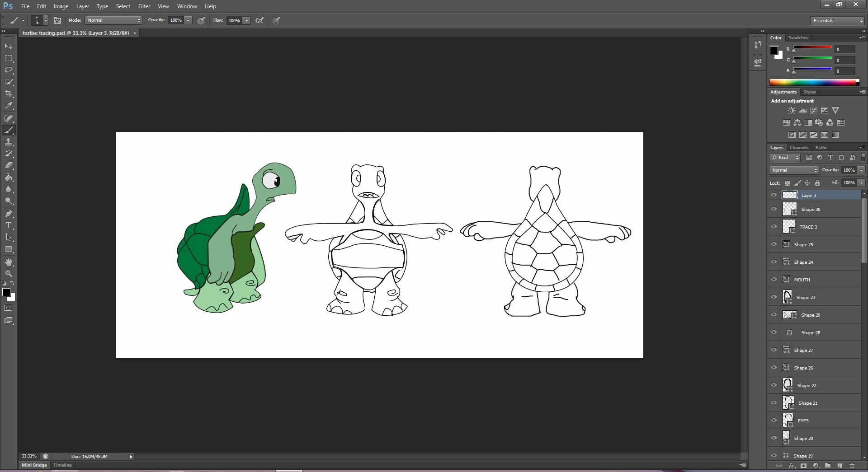Select the Horizontal Type tool
Viewport: 868px width, 472px height.
coord(9,225)
